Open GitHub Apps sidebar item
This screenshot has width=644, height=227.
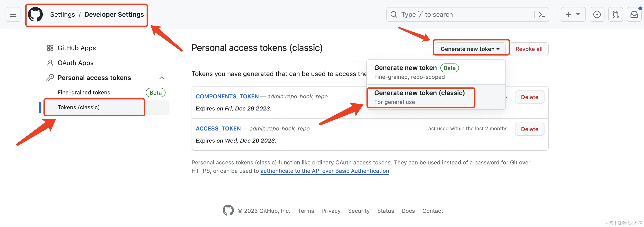pyautogui.click(x=72, y=48)
